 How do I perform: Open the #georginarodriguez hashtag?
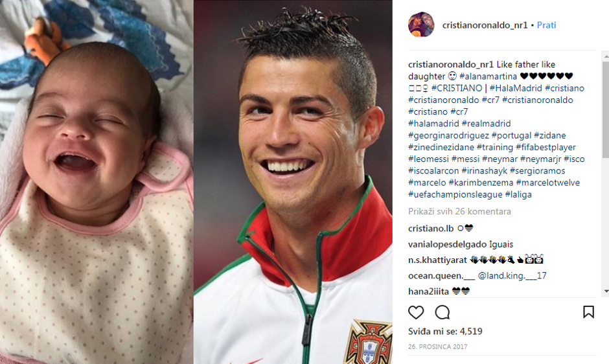point(448,135)
